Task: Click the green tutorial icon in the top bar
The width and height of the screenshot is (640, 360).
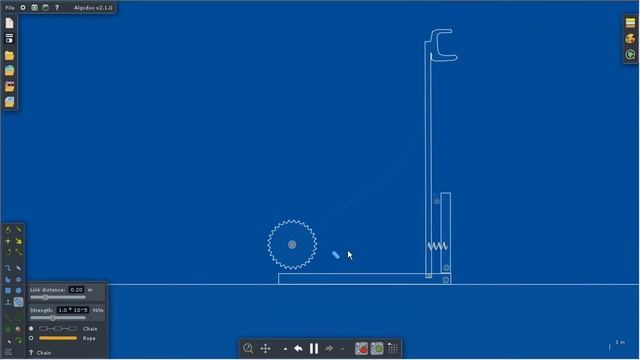Action: 34,7
